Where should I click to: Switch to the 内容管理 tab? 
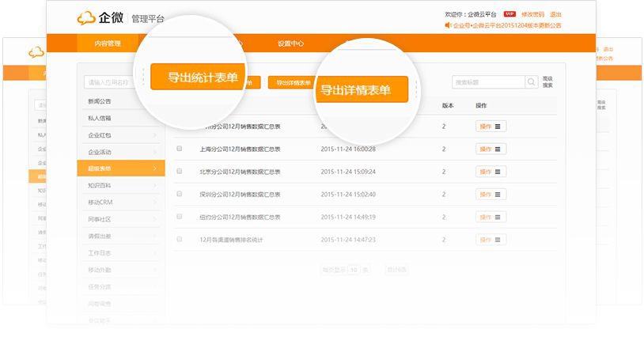[x=108, y=44]
